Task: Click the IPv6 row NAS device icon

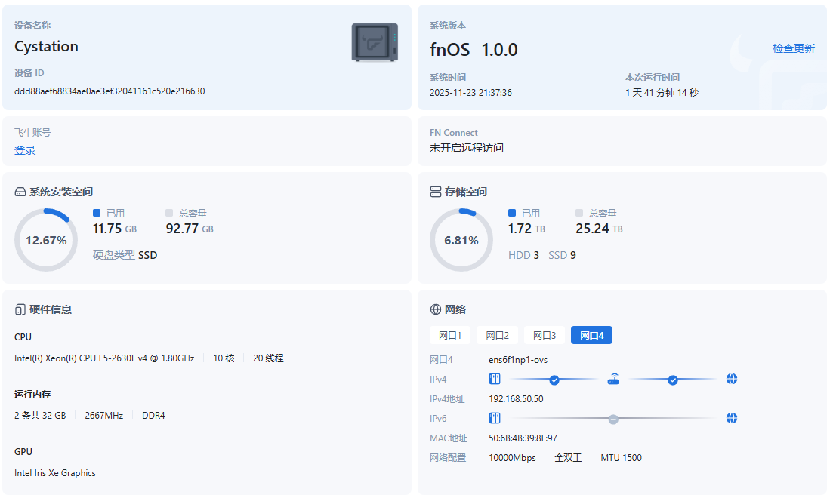Action: [x=495, y=419]
